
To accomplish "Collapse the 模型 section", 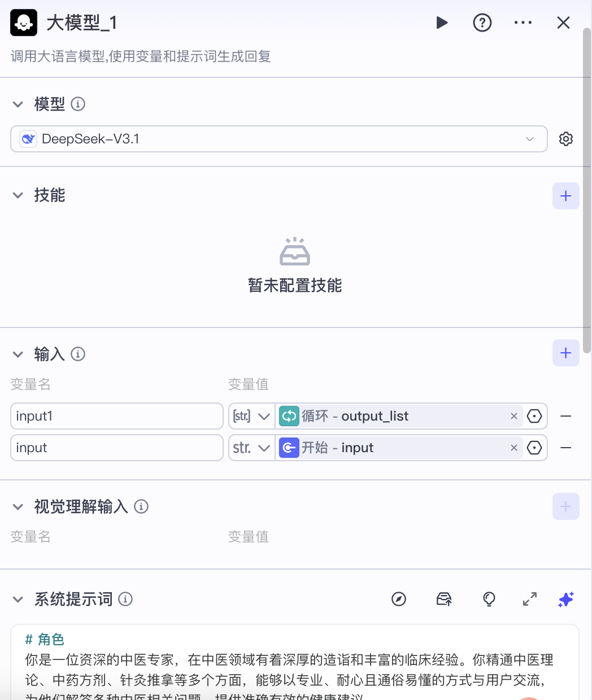I will (x=18, y=104).
